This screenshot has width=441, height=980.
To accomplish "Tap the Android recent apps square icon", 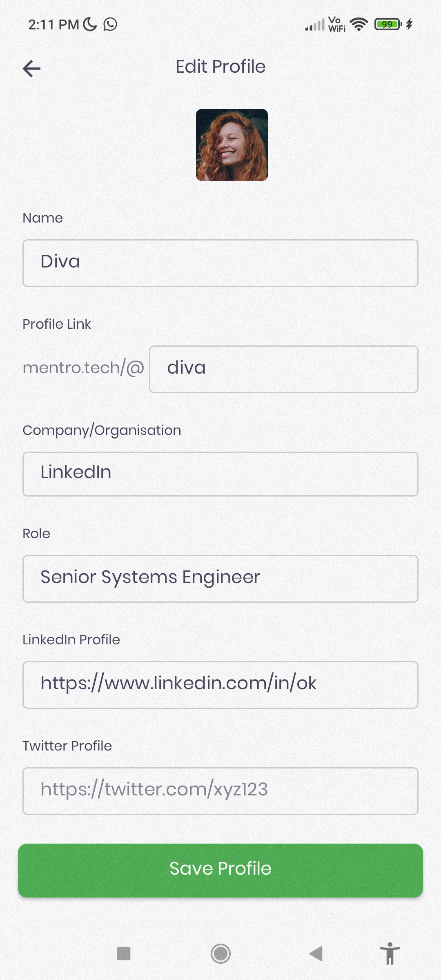I will (124, 953).
